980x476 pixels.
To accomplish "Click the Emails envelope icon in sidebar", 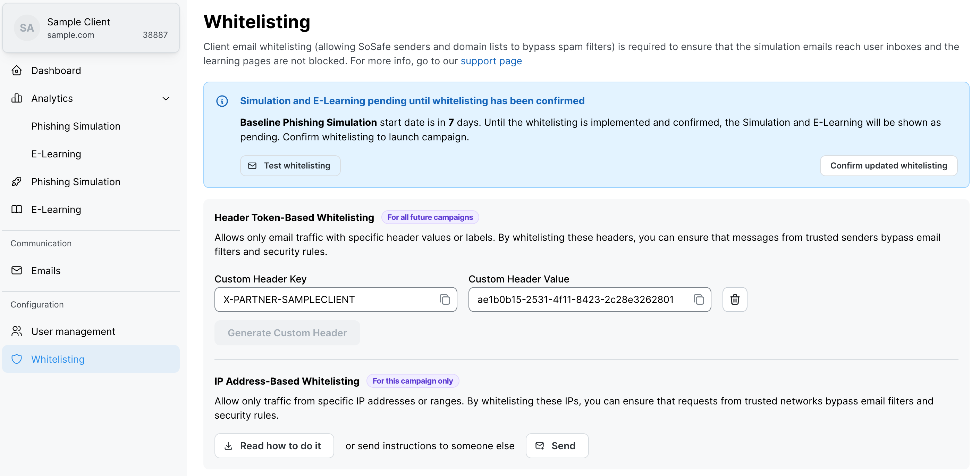I will pos(17,270).
